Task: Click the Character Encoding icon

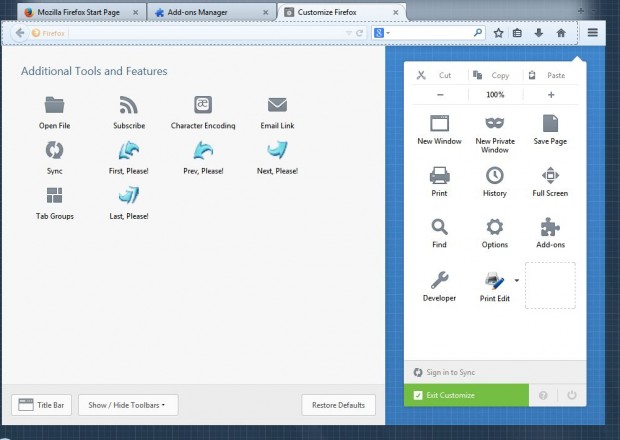Action: tap(203, 105)
